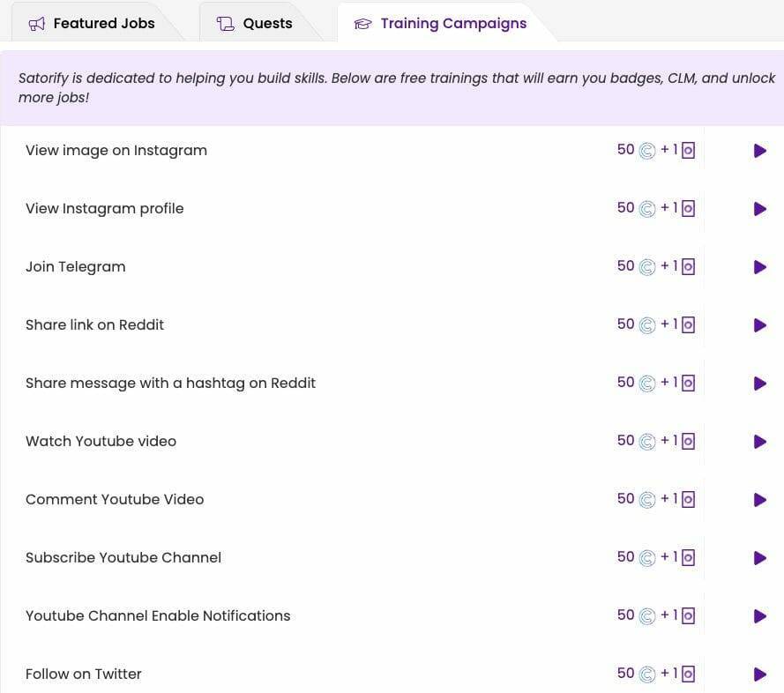The width and height of the screenshot is (784, 693).
Task: Click 'Share message with a hashtag on Reddit' text
Action: 170,384
